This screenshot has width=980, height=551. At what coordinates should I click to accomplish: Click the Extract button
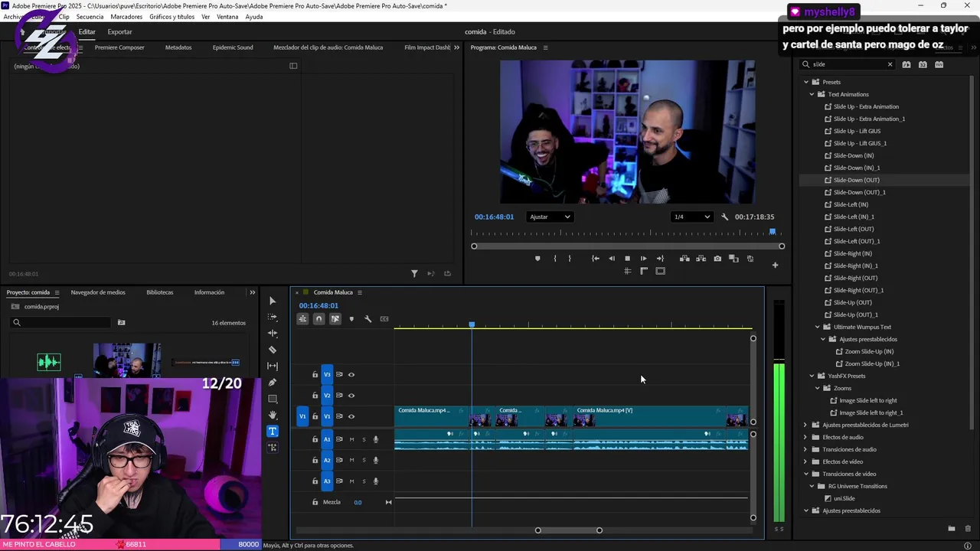coord(701,259)
